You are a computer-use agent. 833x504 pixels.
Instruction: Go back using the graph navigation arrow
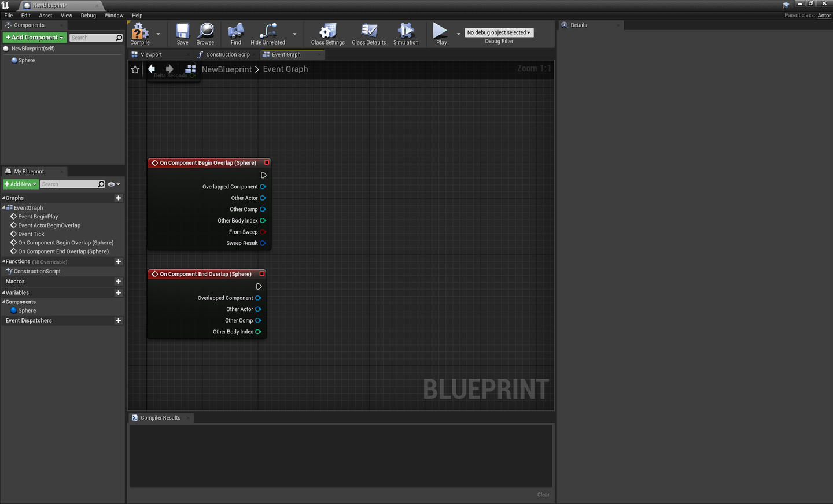pos(151,69)
